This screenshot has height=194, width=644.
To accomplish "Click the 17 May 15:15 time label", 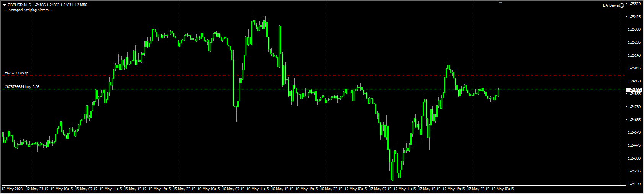I will (429, 189).
